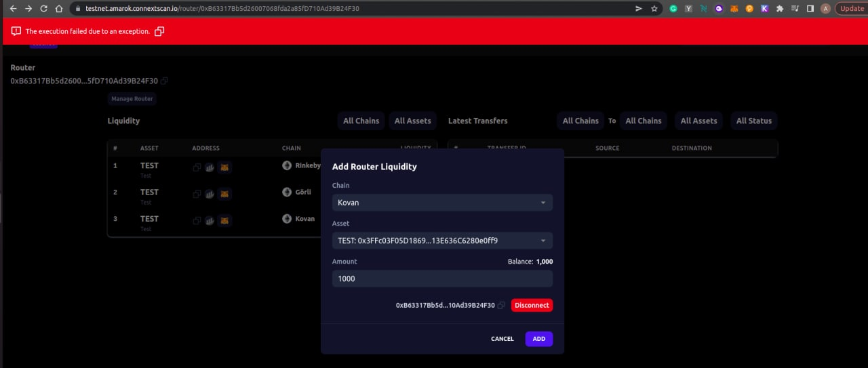Open source All Chains filter for transfers
The image size is (868, 368).
coord(581,121)
